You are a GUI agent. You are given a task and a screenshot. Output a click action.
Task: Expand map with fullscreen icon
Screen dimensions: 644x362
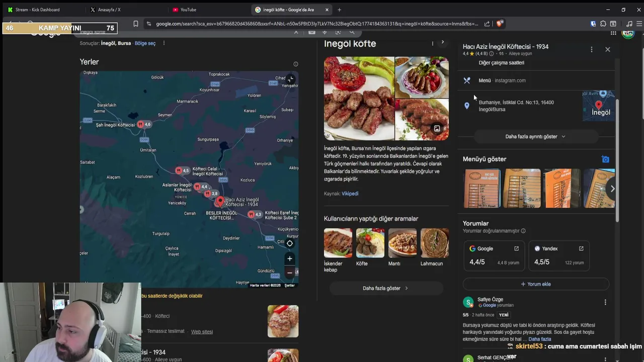[290, 79]
